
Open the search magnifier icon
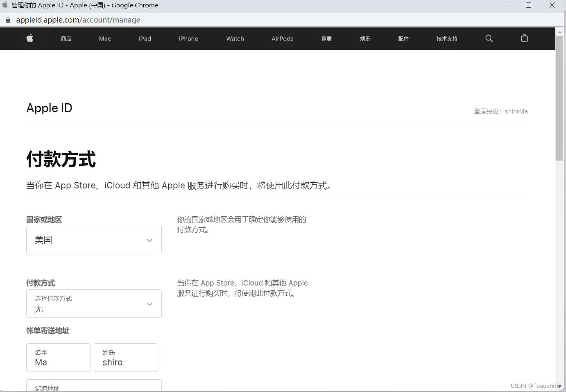489,39
